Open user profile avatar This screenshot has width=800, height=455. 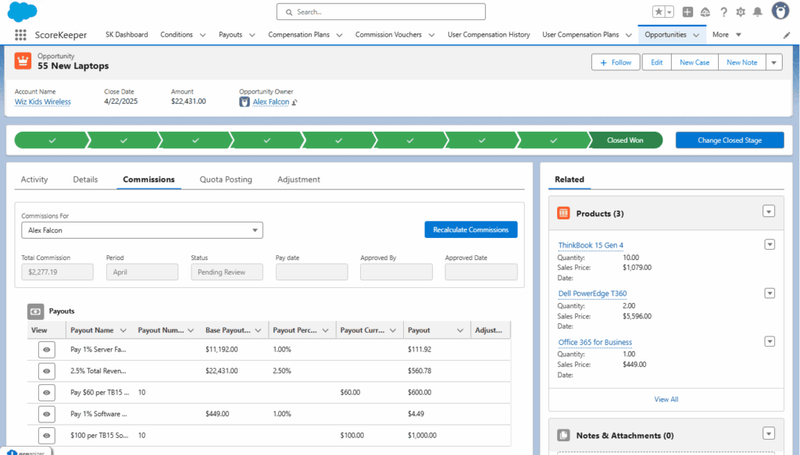click(x=780, y=11)
